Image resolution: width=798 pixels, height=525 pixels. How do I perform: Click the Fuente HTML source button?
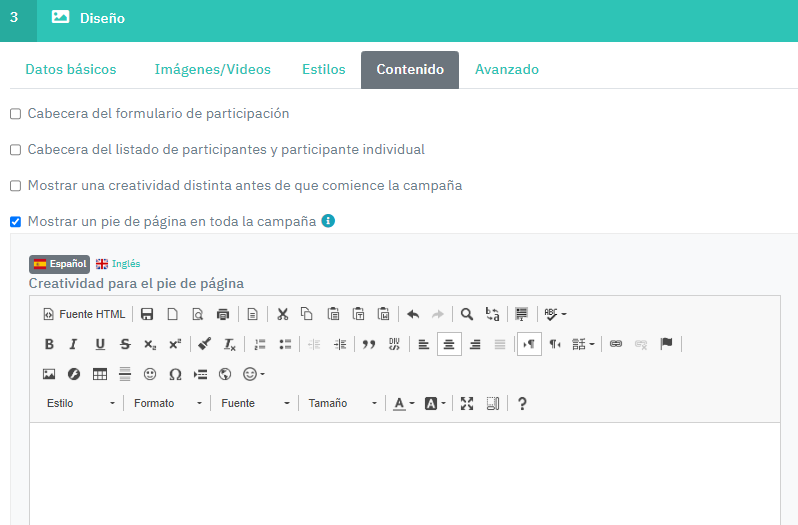pyautogui.click(x=84, y=314)
